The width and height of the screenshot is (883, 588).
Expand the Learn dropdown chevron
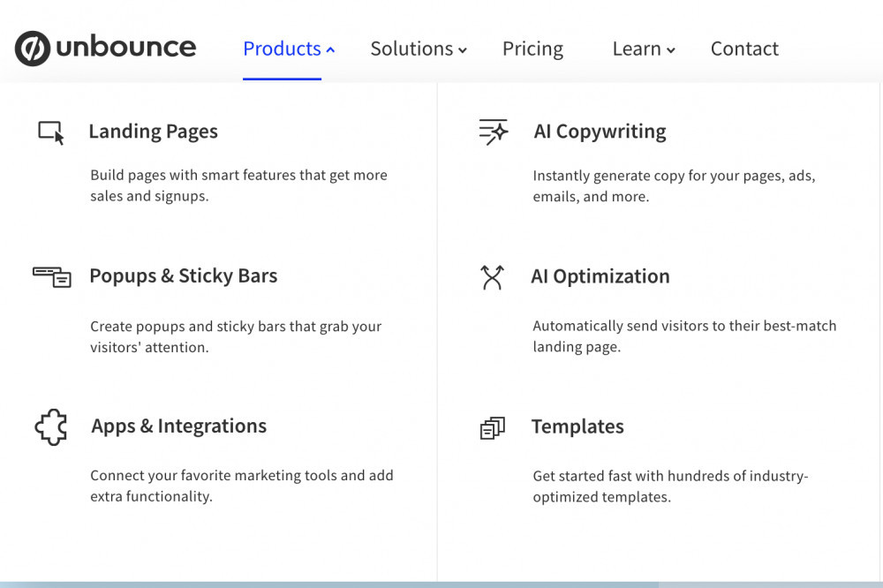pos(671,50)
